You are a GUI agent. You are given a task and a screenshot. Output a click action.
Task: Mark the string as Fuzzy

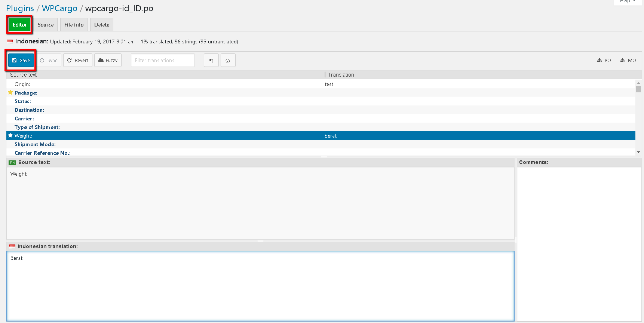(x=108, y=60)
